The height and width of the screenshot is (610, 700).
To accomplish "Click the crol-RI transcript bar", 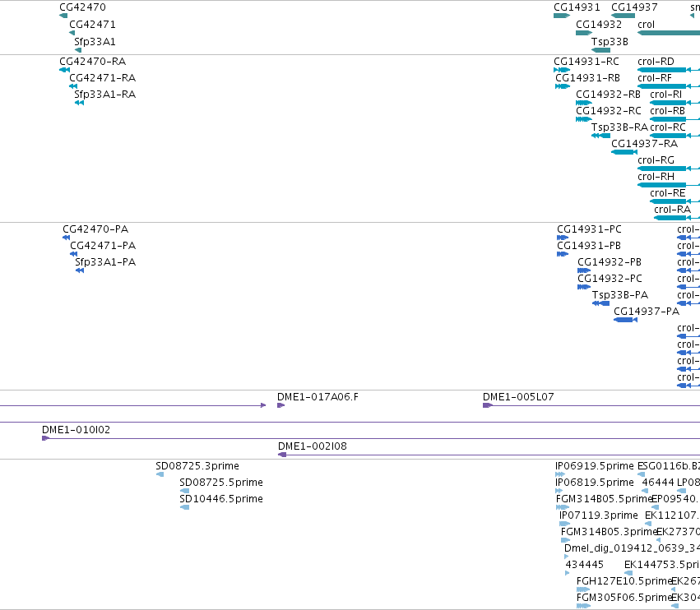I will tap(668, 103).
